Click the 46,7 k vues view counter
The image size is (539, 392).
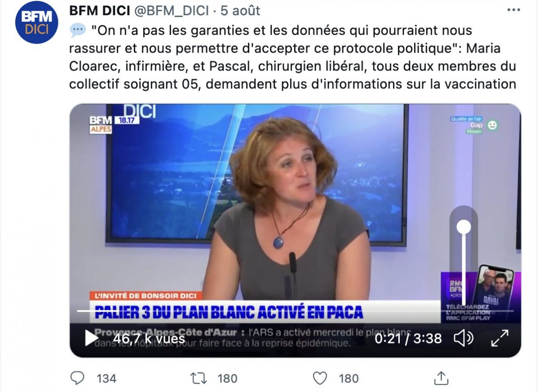[149, 338]
